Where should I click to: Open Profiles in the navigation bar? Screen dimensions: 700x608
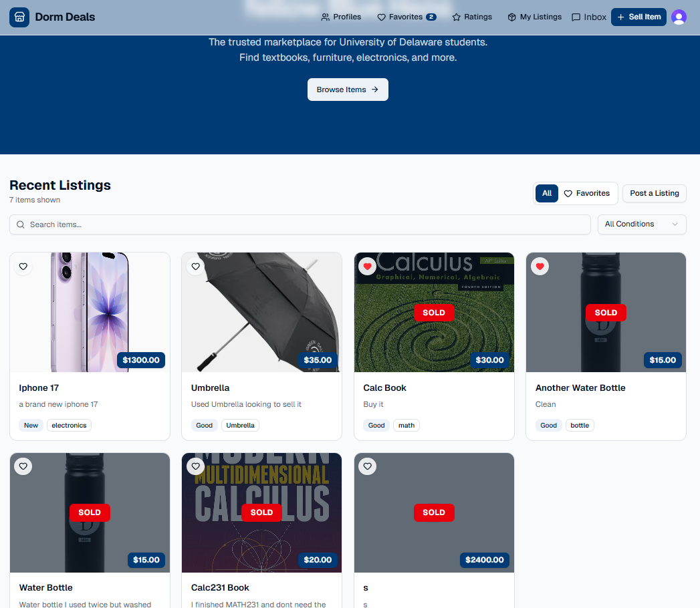[x=341, y=17]
